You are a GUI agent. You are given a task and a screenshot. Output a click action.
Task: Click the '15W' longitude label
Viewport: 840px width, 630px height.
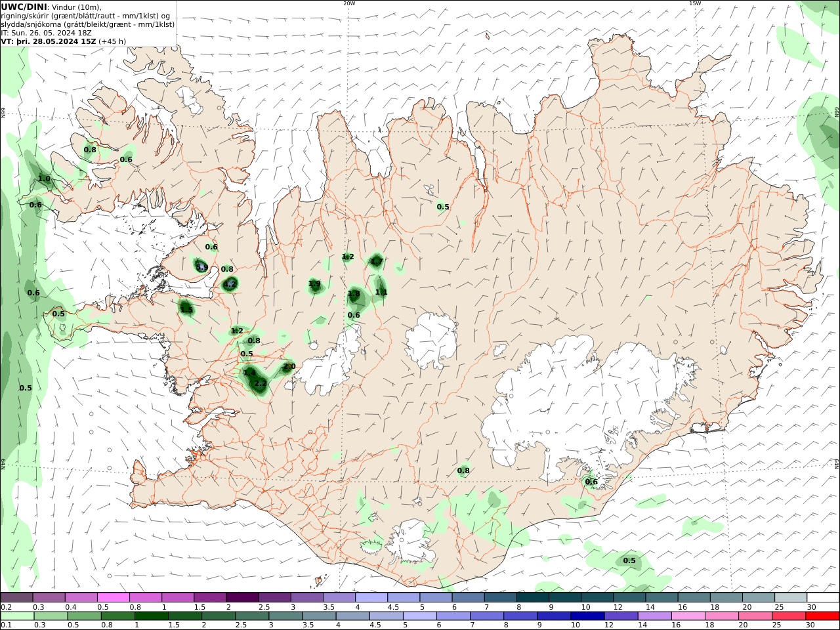click(695, 3)
